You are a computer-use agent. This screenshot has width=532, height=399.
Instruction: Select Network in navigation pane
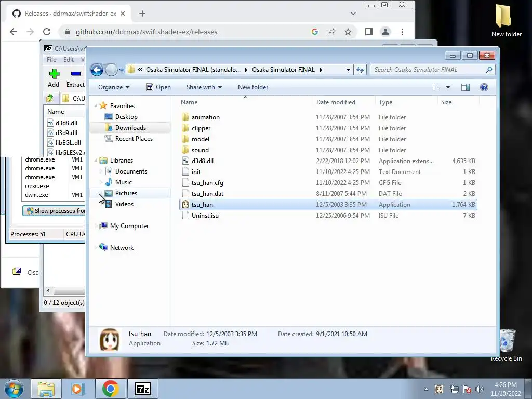pyautogui.click(x=122, y=248)
